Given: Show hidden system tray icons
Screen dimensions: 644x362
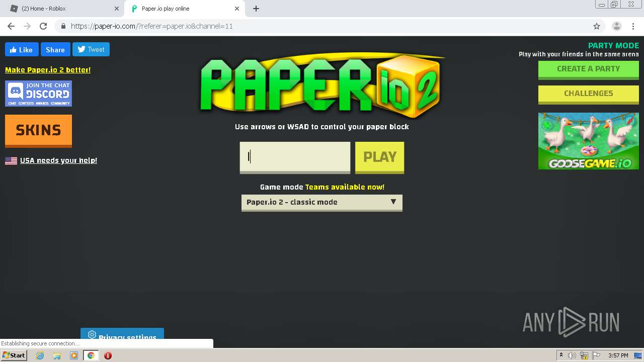Looking at the screenshot, I should (561, 355).
